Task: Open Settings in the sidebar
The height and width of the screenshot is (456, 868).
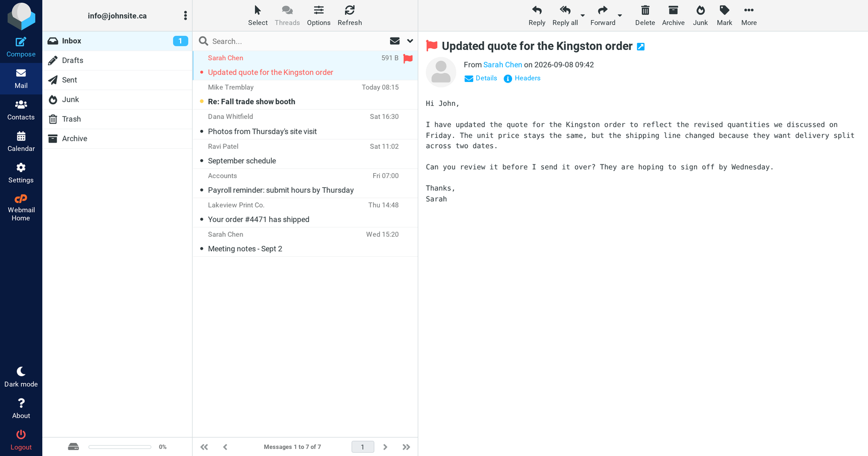Action: (x=21, y=173)
